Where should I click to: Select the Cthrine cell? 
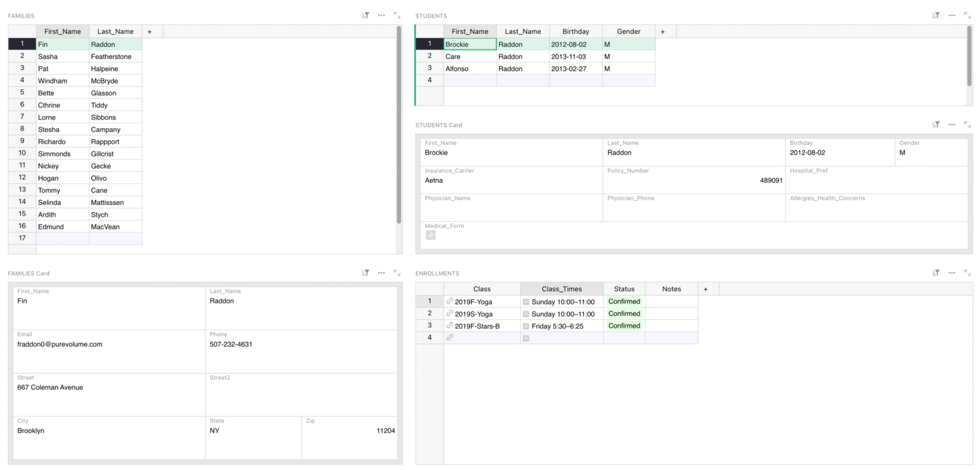click(x=63, y=105)
